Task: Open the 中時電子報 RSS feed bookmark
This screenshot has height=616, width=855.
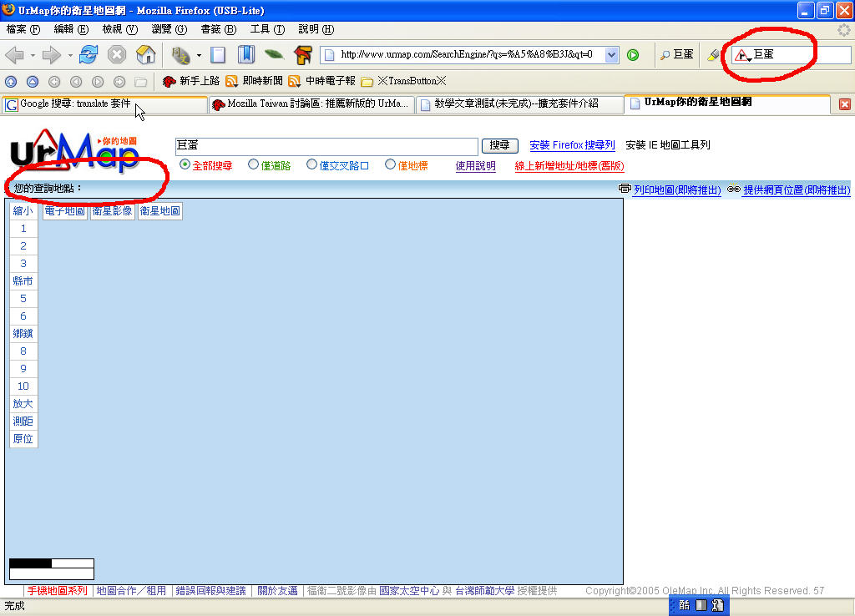Action: (x=322, y=81)
